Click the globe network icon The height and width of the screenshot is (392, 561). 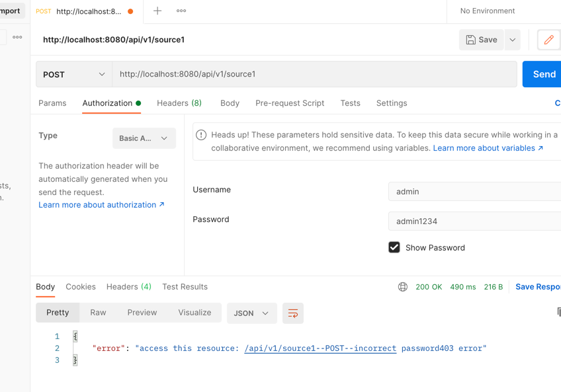point(402,287)
